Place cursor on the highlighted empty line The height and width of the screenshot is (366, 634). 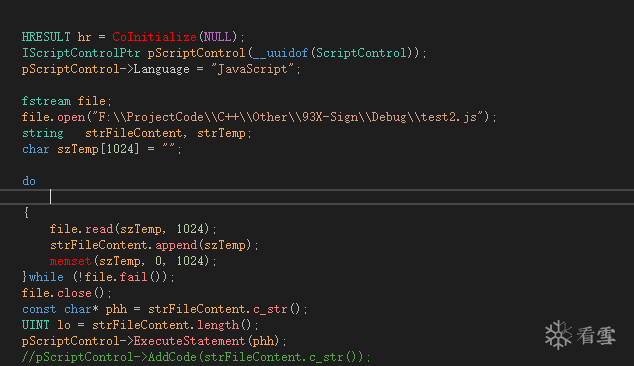pos(317,197)
